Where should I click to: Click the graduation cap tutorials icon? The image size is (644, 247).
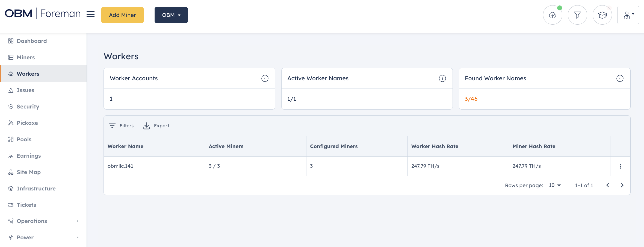(602, 15)
